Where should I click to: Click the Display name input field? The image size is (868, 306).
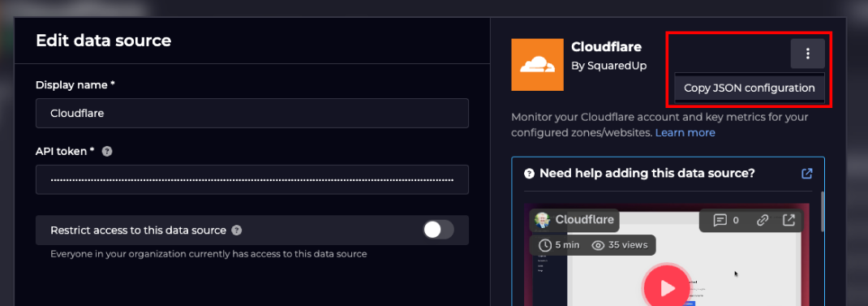click(x=251, y=113)
